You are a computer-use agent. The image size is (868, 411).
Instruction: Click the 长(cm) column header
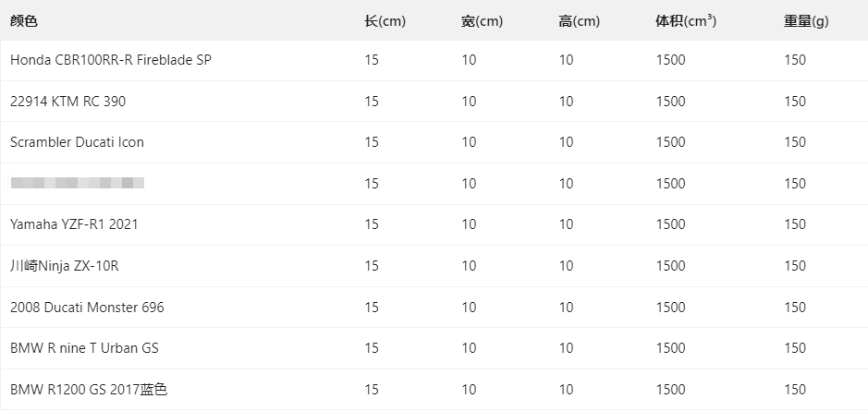point(385,20)
